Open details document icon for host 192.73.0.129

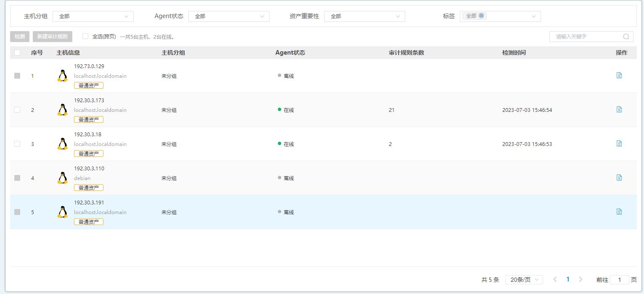619,75
